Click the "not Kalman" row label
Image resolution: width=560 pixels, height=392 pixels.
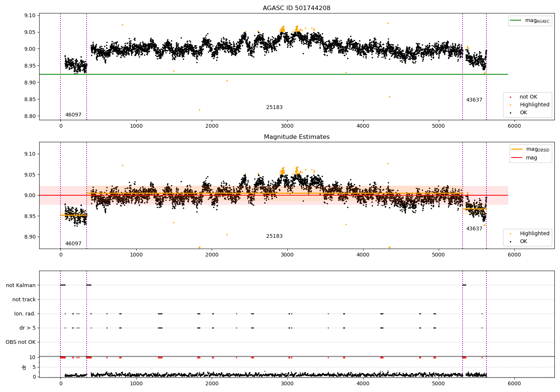(21, 286)
